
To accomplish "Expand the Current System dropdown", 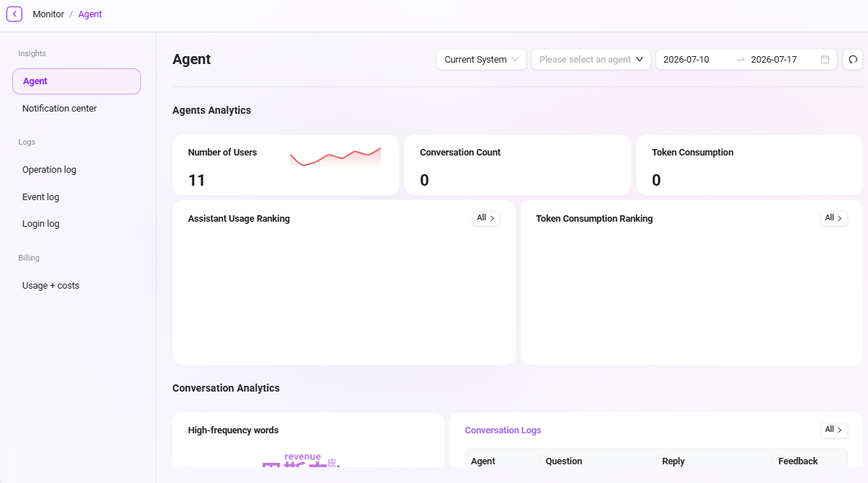I will pyautogui.click(x=482, y=60).
